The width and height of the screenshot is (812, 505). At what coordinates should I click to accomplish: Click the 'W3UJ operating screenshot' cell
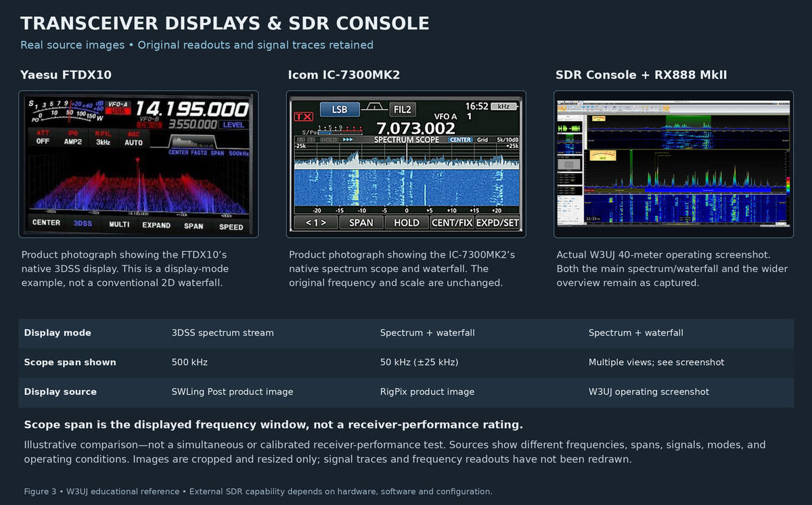[x=649, y=391]
